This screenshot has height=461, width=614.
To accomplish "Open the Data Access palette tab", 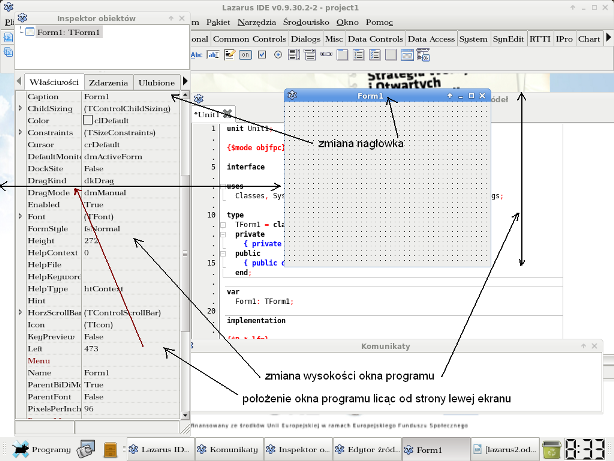I will [x=431, y=39].
